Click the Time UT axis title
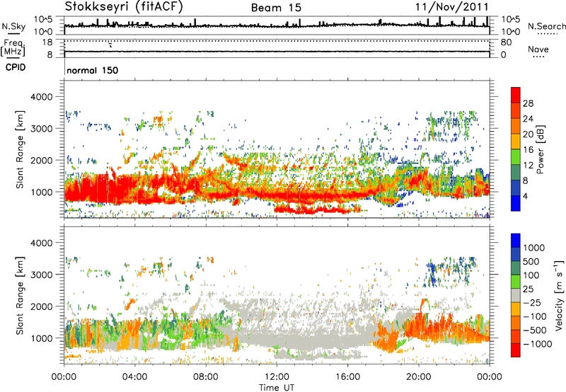This screenshot has width=566, height=392. (277, 388)
